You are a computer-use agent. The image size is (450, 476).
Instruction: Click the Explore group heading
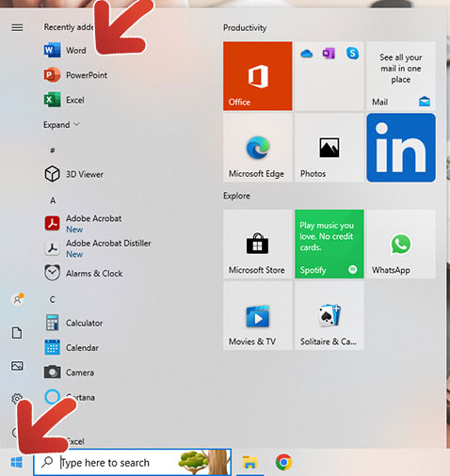tap(236, 196)
